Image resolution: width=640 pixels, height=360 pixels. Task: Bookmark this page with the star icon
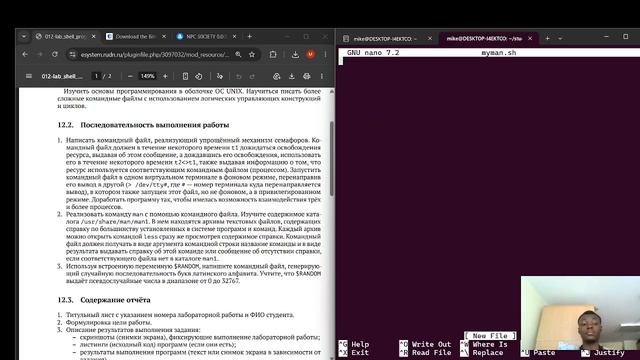click(x=252, y=54)
